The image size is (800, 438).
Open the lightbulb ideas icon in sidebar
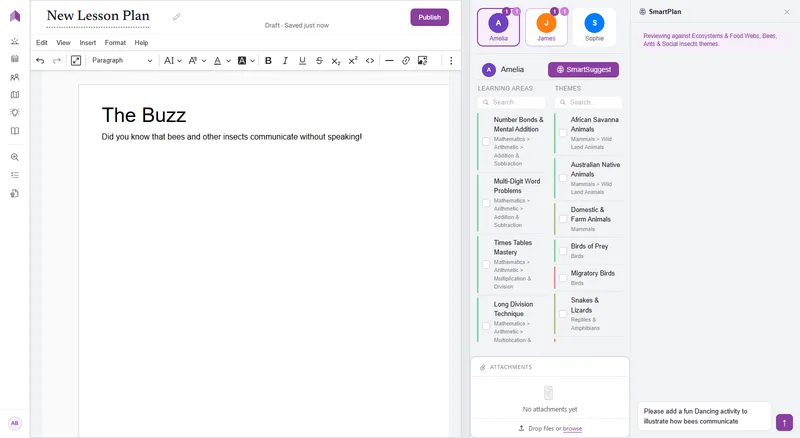pos(15,113)
